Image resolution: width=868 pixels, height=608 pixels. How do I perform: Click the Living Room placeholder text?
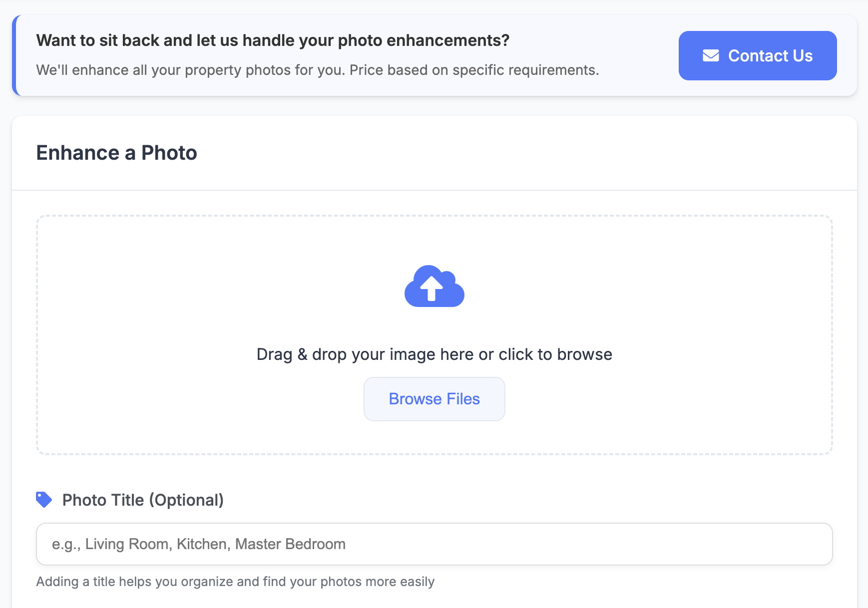pos(199,544)
